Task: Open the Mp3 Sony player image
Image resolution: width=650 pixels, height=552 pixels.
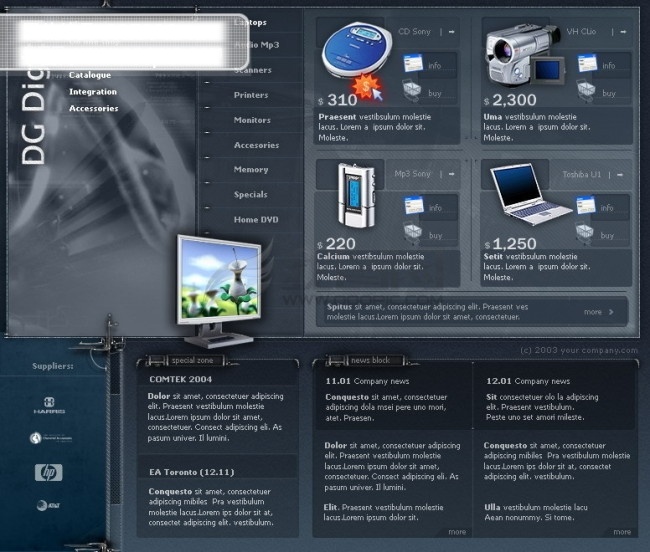Action: [x=356, y=196]
